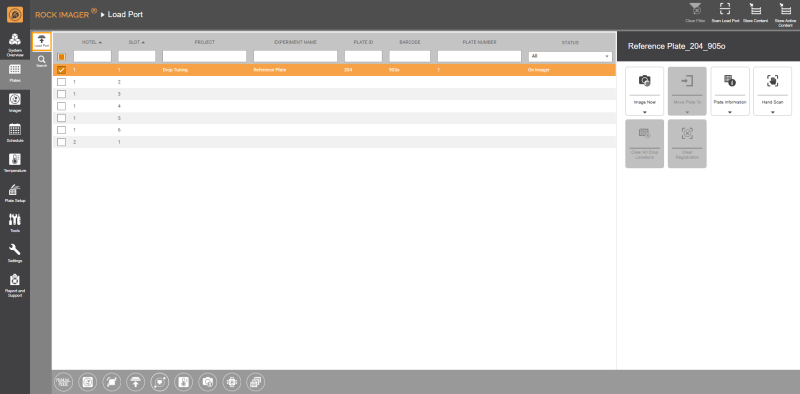
Task: Switch to the Load Port tab
Action: coord(41,42)
